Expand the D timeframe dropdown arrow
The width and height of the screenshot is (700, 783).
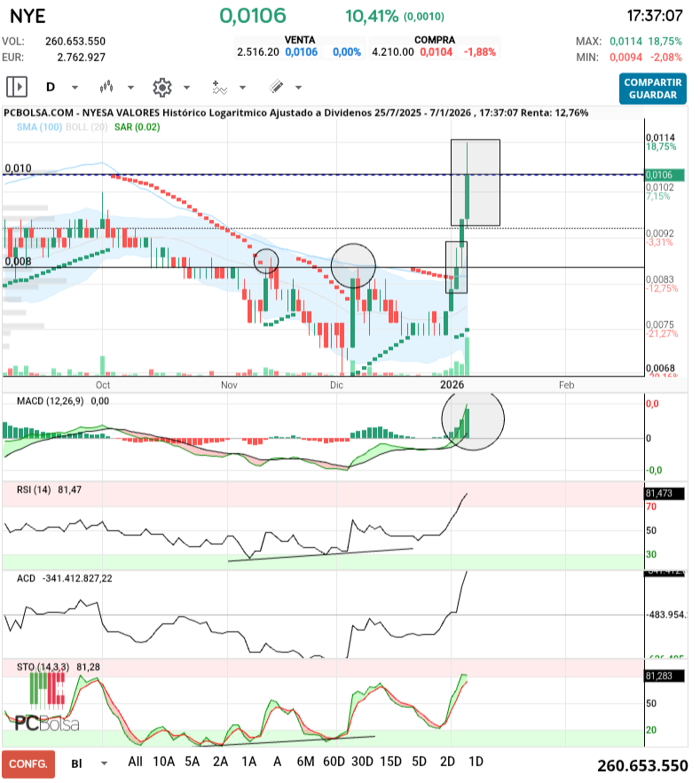coord(75,88)
